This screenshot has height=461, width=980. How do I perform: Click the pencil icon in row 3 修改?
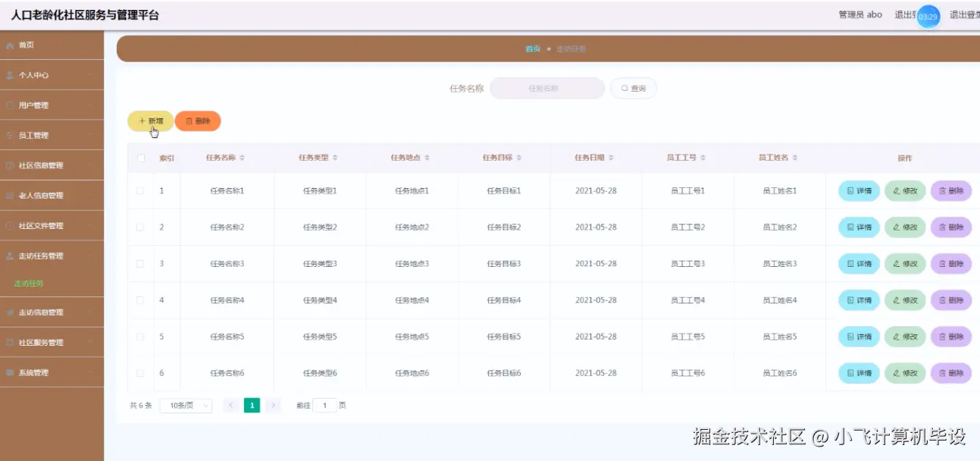(897, 264)
